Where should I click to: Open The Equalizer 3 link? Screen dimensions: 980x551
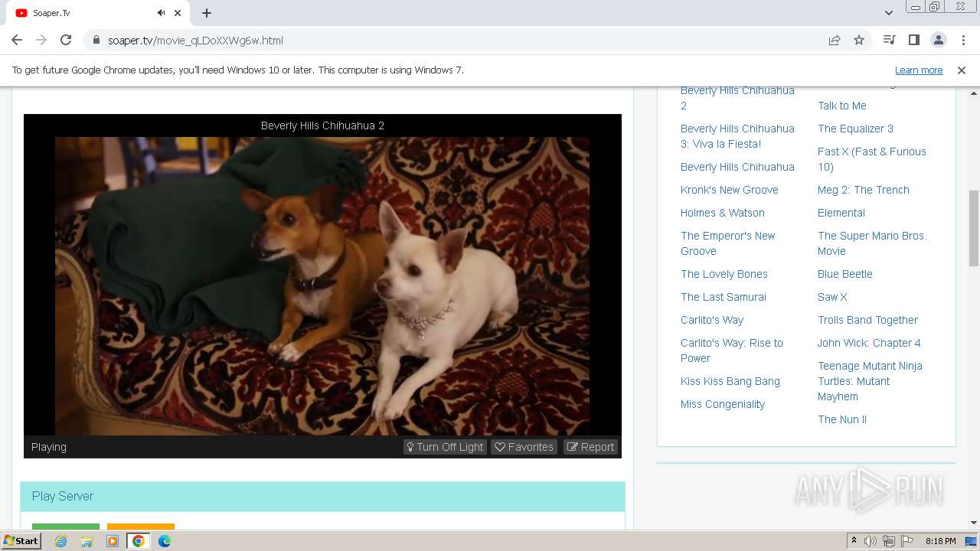(x=855, y=129)
